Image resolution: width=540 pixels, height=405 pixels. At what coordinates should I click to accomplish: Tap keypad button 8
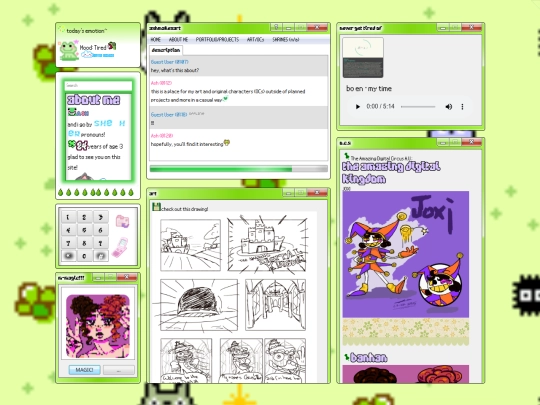click(x=84, y=243)
